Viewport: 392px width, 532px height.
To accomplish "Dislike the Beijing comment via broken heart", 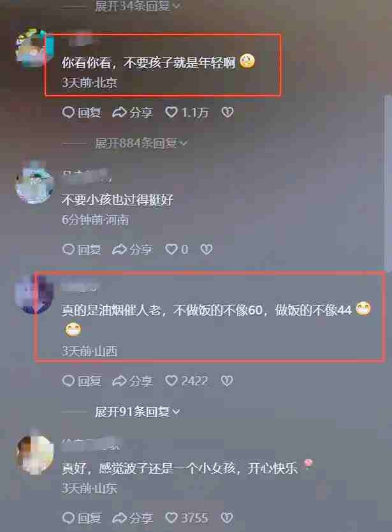I will (227, 112).
